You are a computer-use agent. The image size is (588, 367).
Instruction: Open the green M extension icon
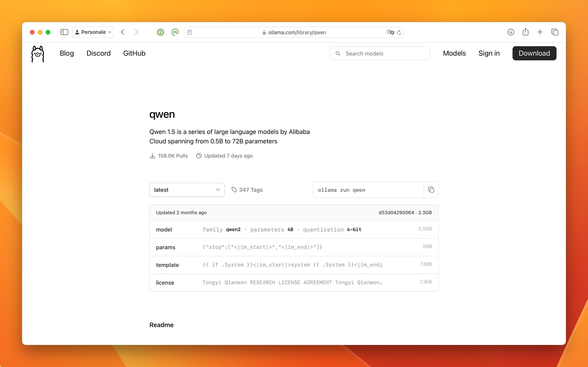175,32
